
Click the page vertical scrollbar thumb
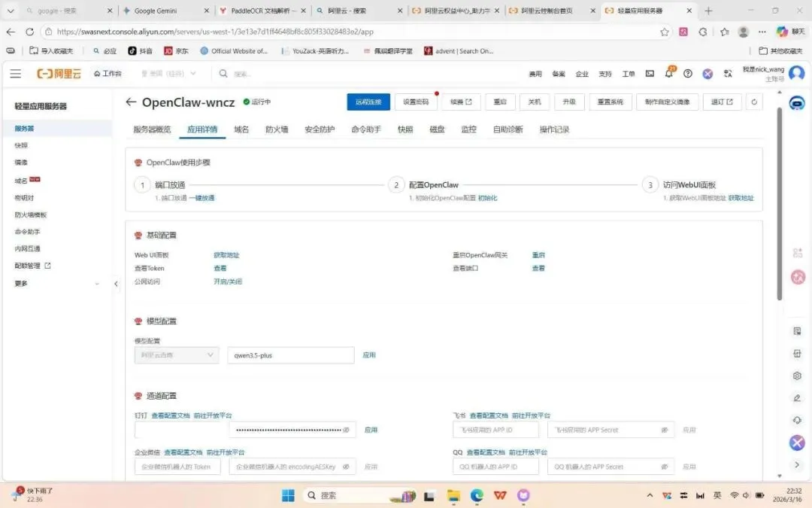(x=780, y=203)
